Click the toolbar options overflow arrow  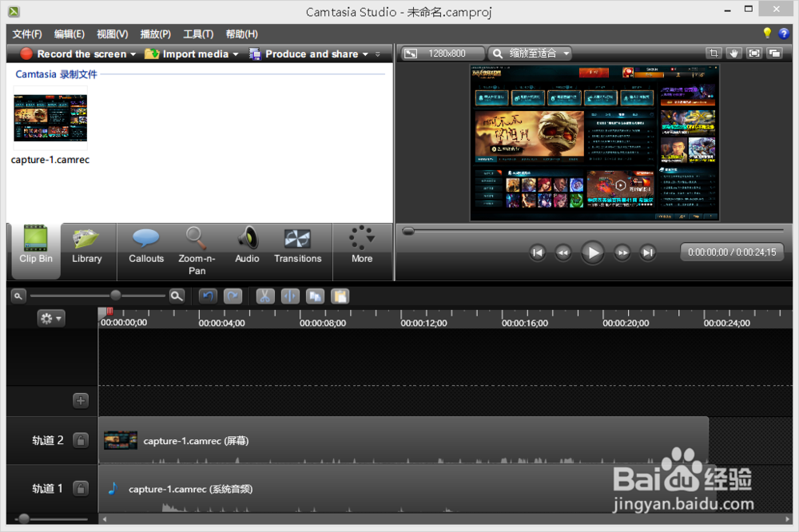(378, 54)
